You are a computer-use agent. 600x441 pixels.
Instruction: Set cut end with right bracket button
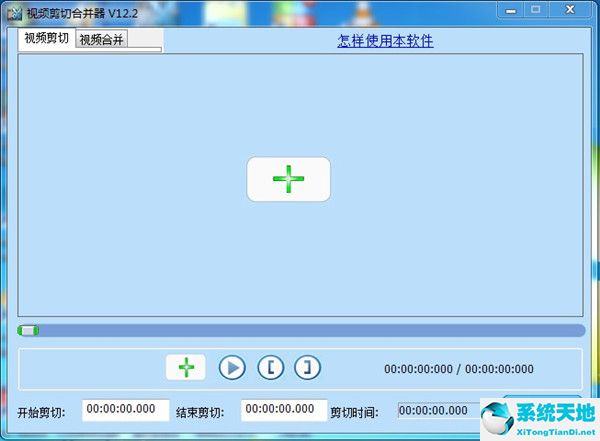307,368
